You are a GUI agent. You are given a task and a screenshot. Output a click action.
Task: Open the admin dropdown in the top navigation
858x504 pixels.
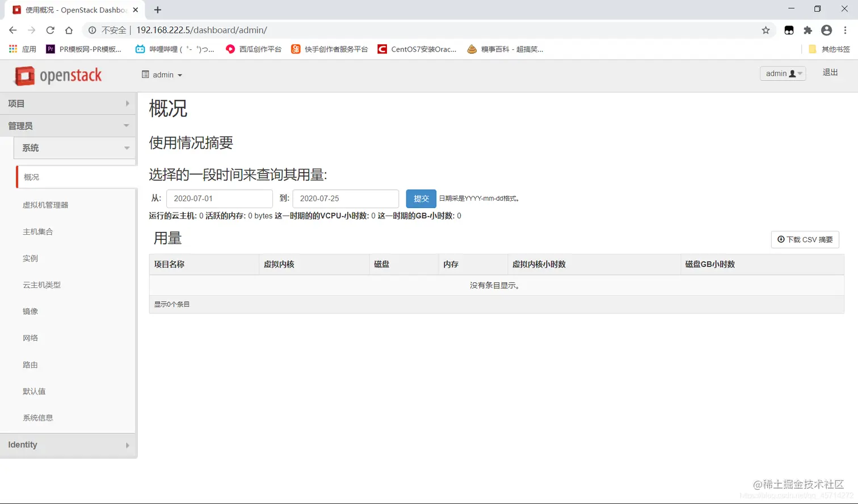point(163,74)
